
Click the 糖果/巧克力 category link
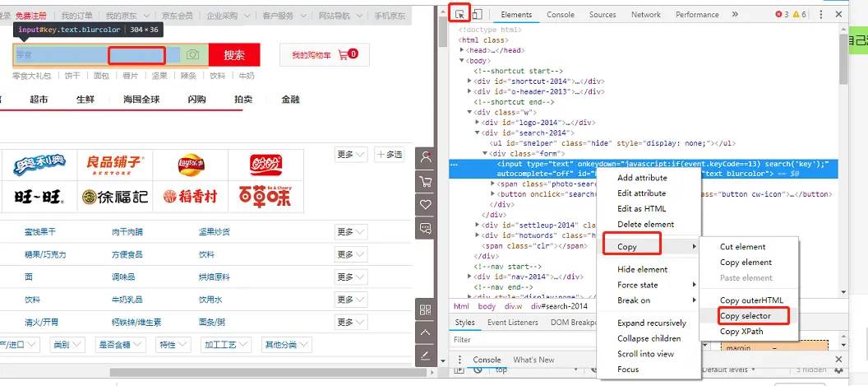point(45,254)
